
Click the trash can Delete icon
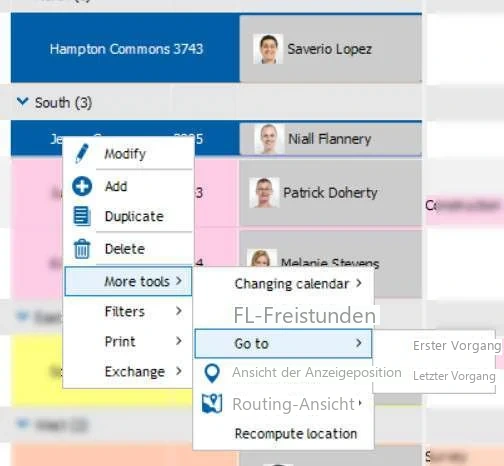[82, 249]
